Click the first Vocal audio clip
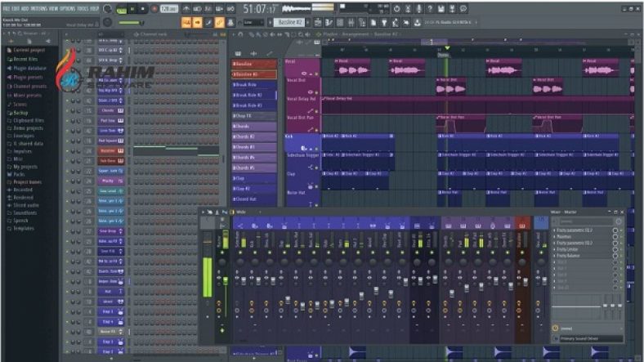 coord(352,68)
